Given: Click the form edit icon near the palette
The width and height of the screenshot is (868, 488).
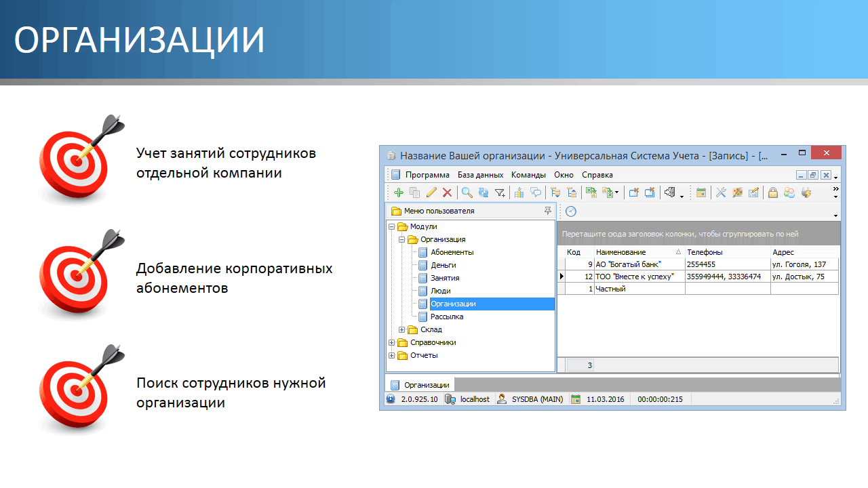Looking at the screenshot, I should (x=753, y=192).
